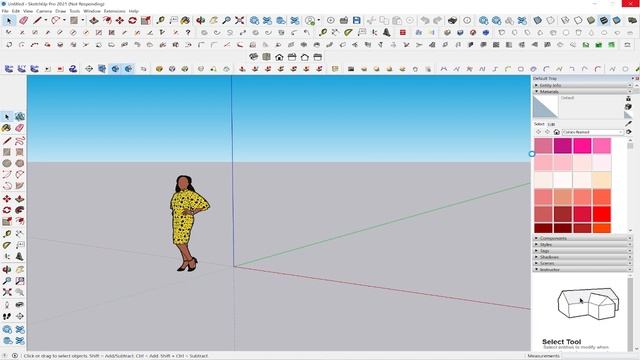Expand the Components panel
This screenshot has height=360, width=640.
tap(582, 238)
